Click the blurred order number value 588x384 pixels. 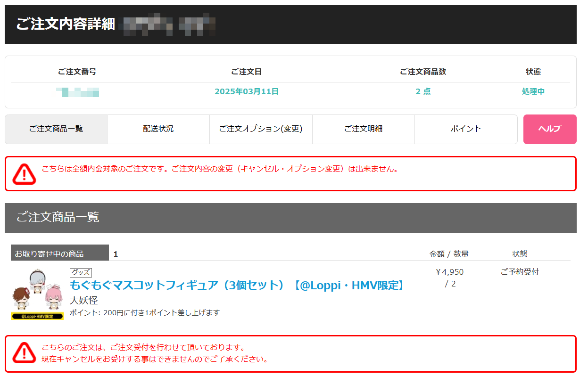(x=77, y=92)
